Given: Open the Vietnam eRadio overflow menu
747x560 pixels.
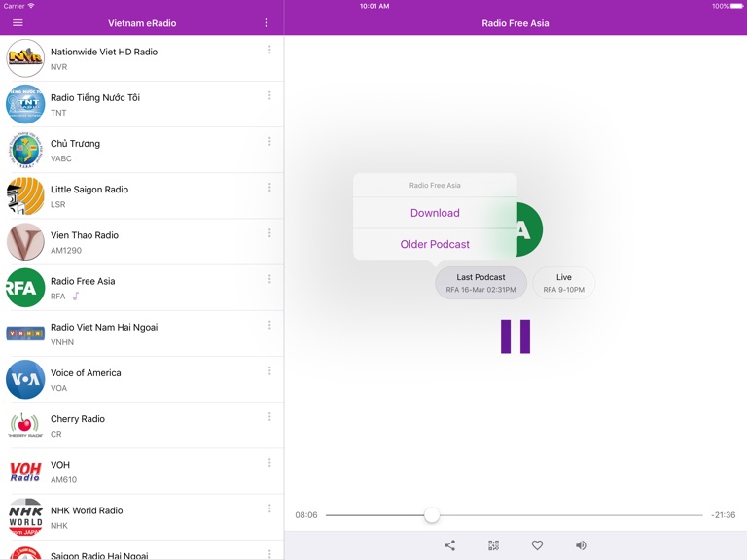Looking at the screenshot, I should coord(267,23).
